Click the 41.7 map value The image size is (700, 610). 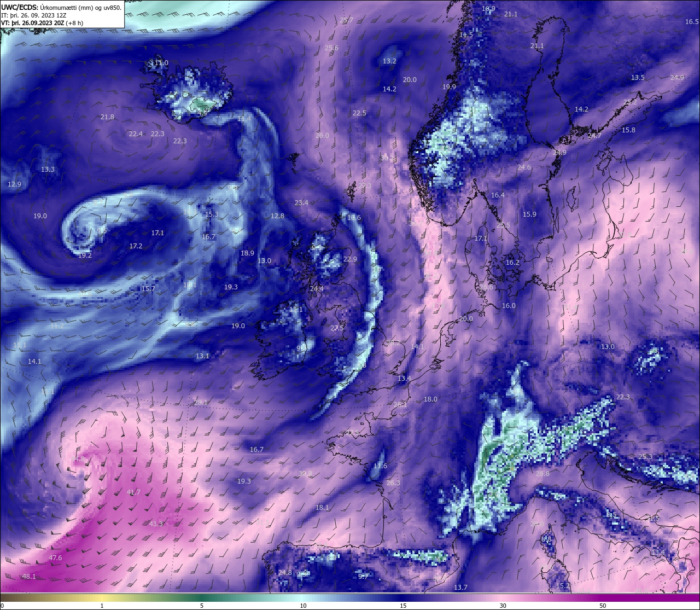coord(133,492)
